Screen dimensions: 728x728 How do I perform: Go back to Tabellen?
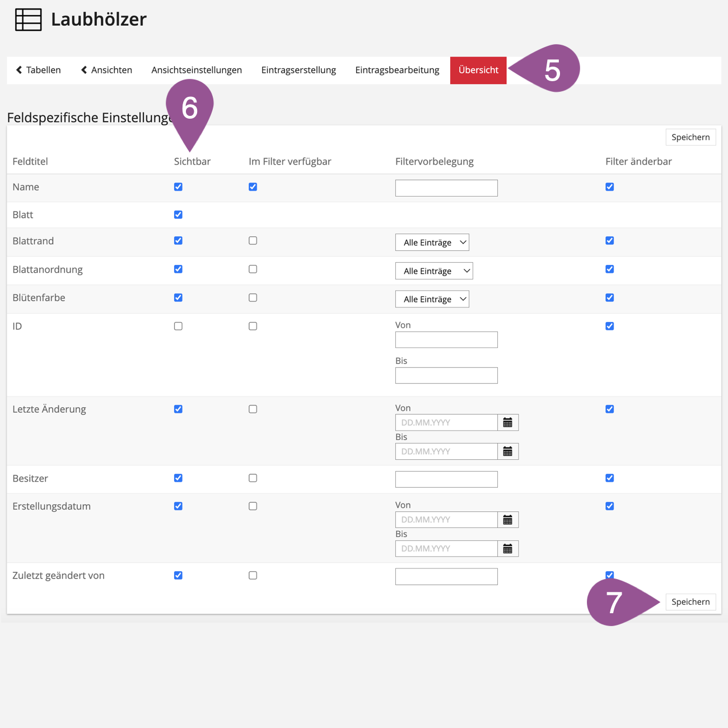[38, 70]
